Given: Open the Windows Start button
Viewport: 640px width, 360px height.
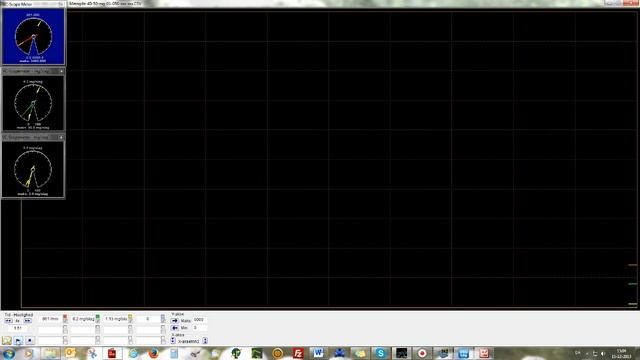Looking at the screenshot, I should click(9, 353).
